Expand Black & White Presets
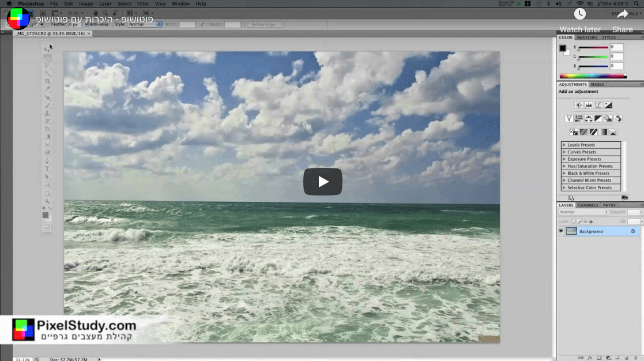 (564, 174)
